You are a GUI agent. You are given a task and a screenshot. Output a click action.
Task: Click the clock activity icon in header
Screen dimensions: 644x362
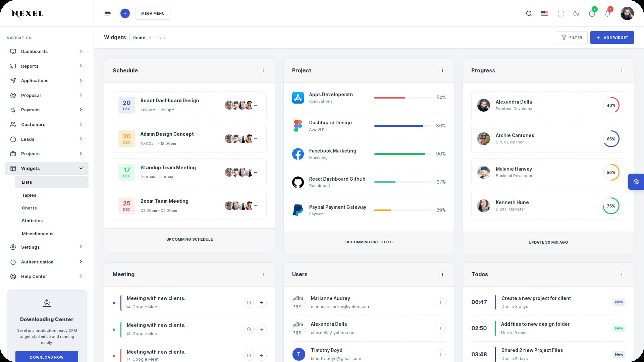tap(592, 13)
